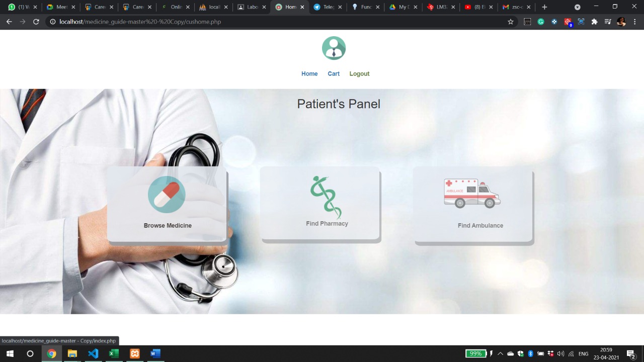Click the green caduceus snake pharmacy icon
Viewport: 644px width, 362px height.
(x=326, y=197)
